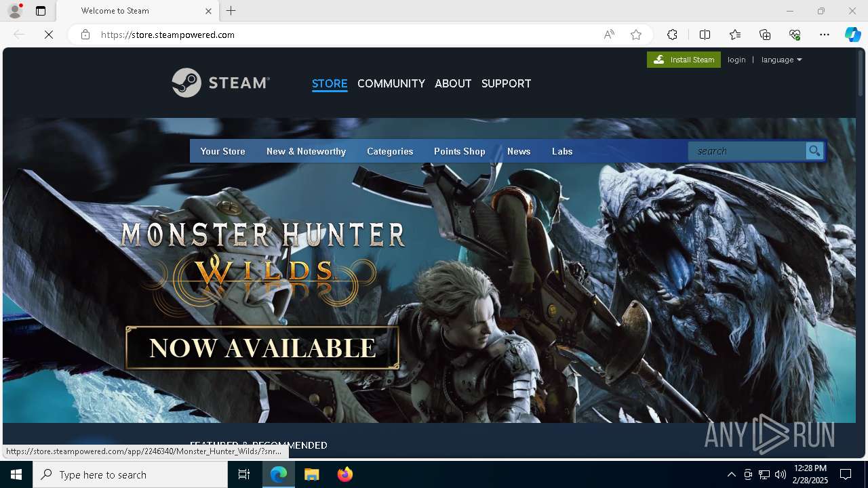Go to the SUPPORT page

506,83
